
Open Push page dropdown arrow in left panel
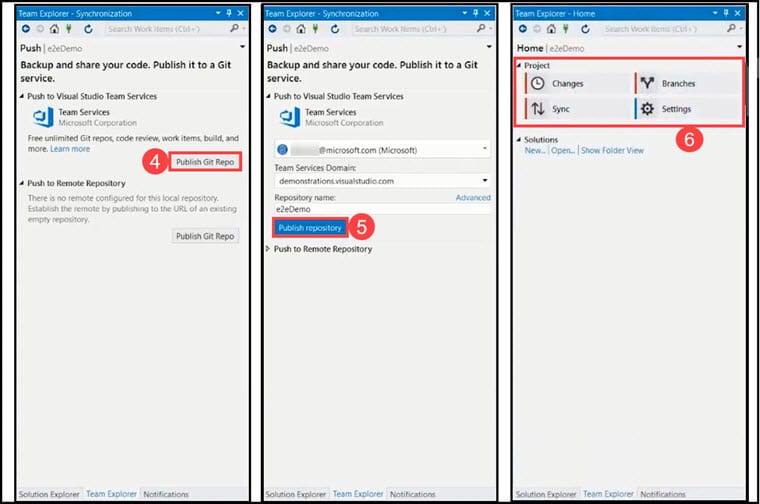tap(242, 47)
